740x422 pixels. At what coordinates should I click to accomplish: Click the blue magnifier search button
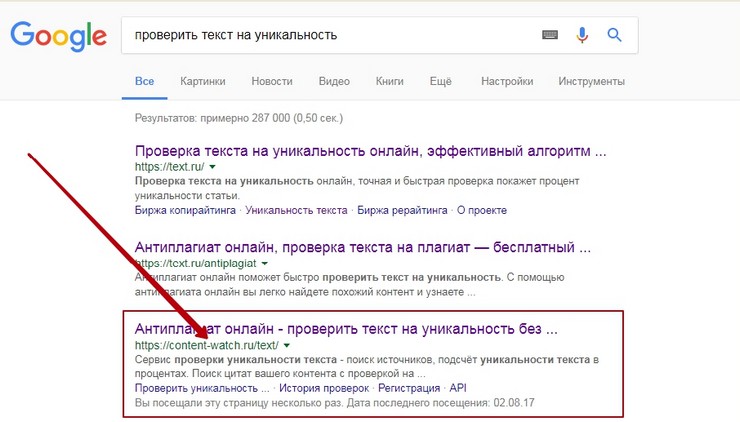coord(614,34)
